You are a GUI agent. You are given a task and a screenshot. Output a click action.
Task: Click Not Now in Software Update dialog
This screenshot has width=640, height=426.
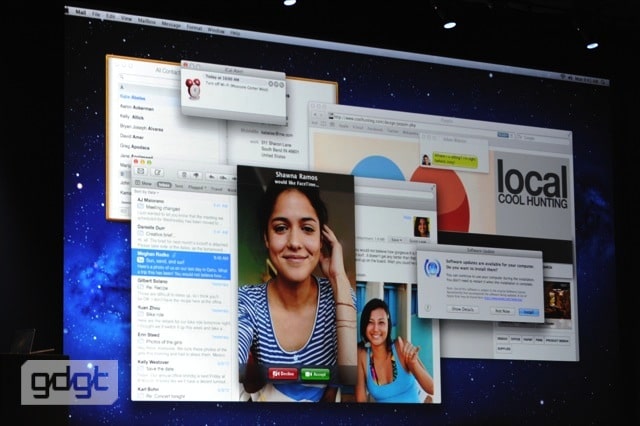502,311
